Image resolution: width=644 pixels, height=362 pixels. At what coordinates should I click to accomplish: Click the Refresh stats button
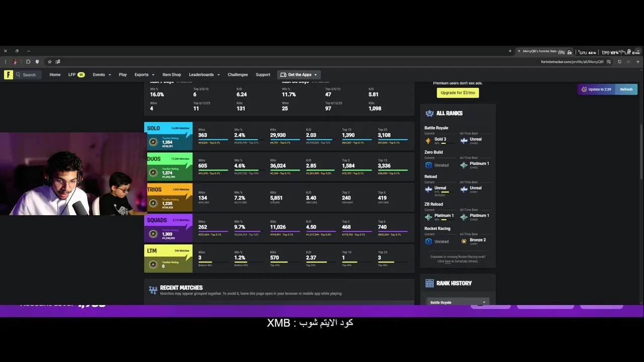pyautogui.click(x=626, y=89)
